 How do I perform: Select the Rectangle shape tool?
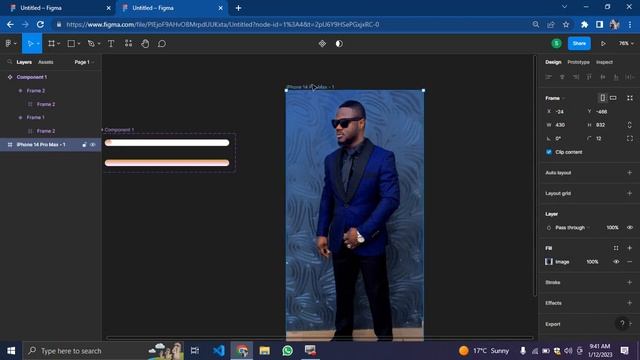pos(71,43)
